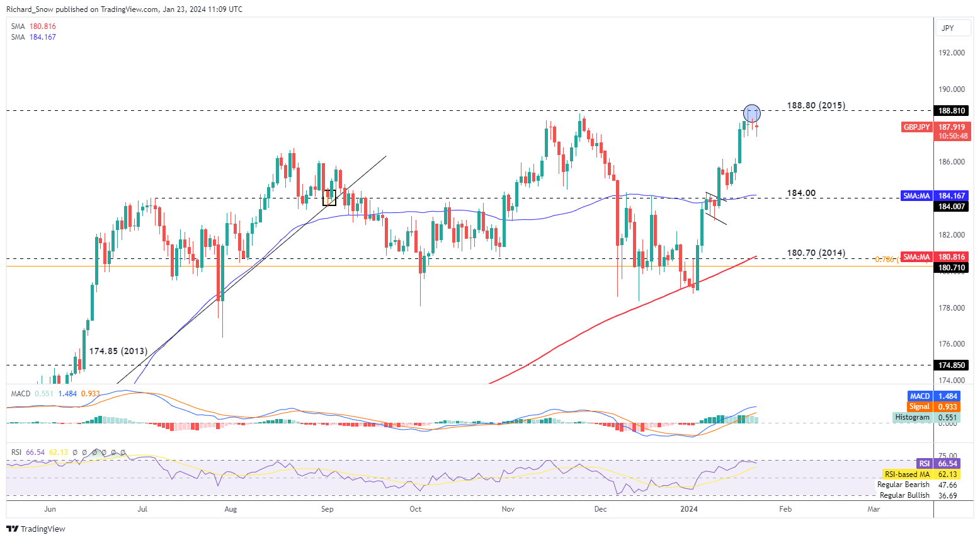Click the 192.000 price axis tick
The width and height of the screenshot is (980, 540).
[952, 53]
